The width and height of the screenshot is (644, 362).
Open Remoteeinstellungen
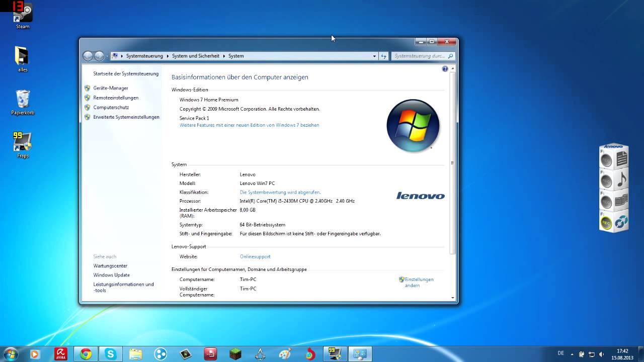tap(116, 98)
